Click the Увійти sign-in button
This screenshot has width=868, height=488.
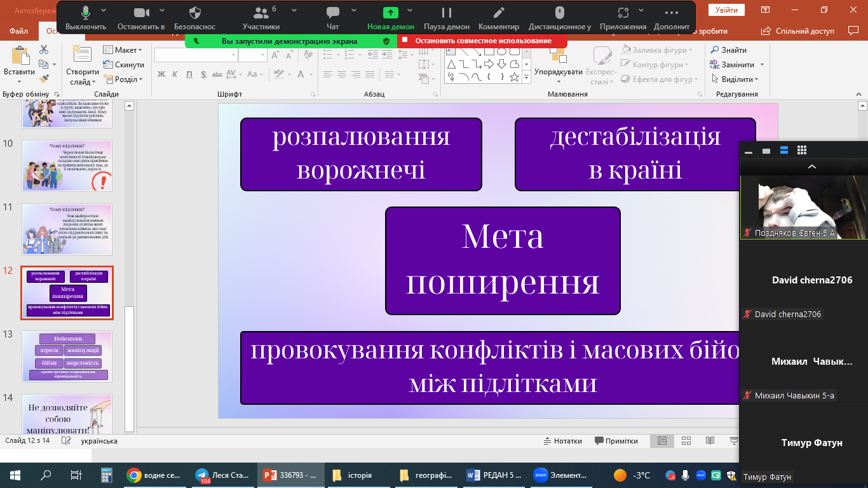point(726,10)
